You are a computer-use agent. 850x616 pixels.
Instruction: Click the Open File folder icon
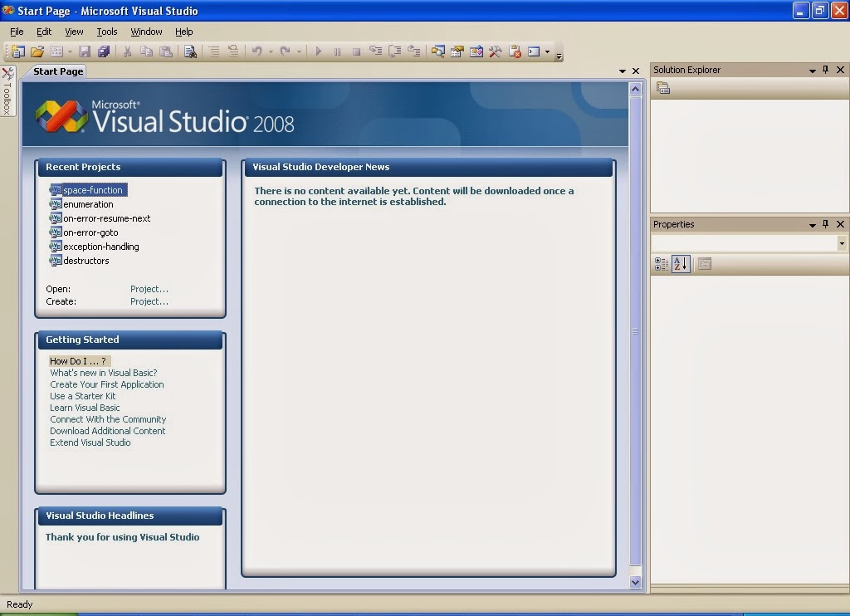[37, 51]
